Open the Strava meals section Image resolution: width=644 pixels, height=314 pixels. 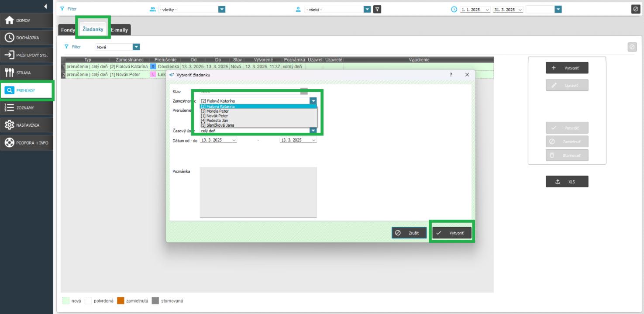click(27, 72)
